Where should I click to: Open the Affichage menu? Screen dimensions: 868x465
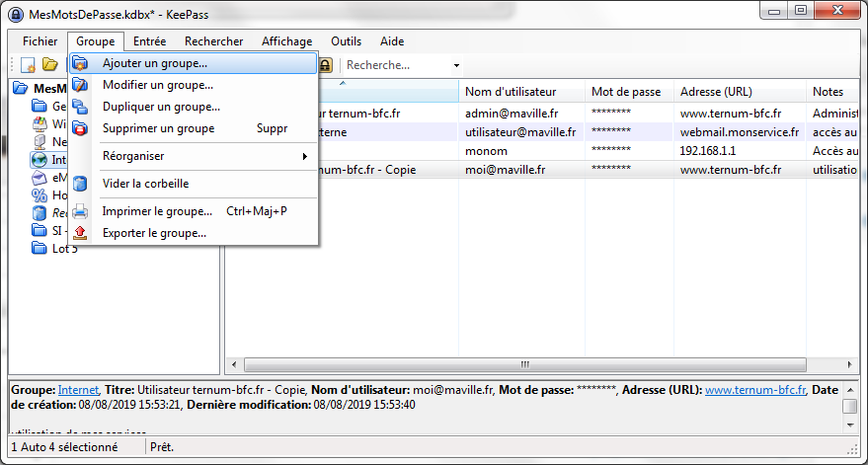click(286, 41)
